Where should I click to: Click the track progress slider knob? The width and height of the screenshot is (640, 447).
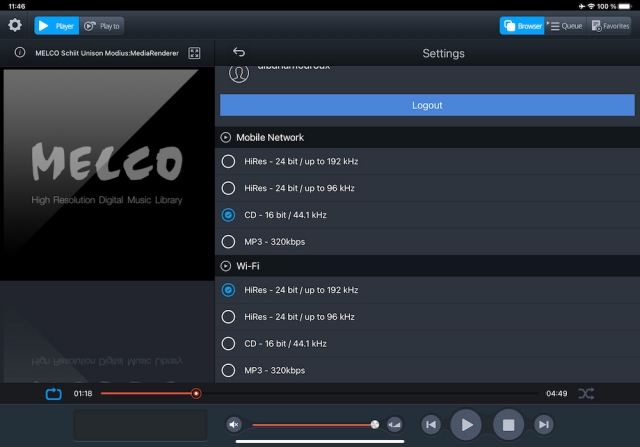[196, 394]
